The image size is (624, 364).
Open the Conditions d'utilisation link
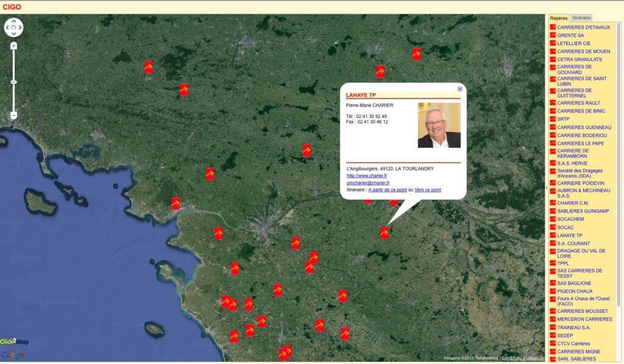coord(522,358)
